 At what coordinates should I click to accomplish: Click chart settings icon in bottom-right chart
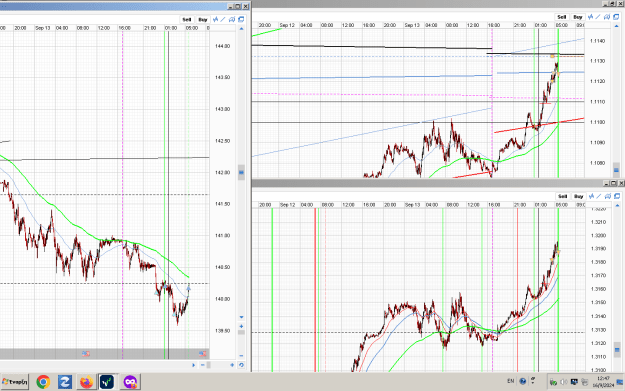point(608,196)
